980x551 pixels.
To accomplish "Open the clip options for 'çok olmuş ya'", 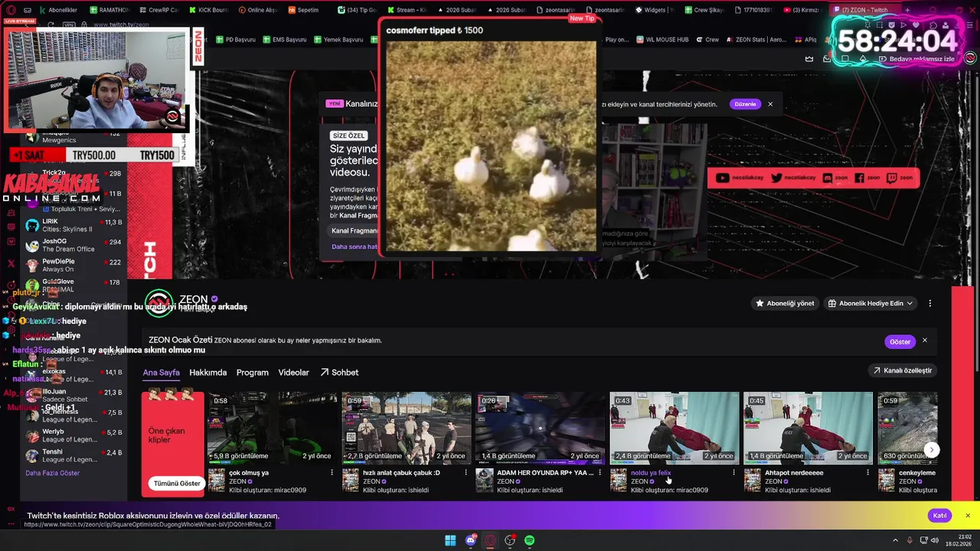I will coord(332,473).
